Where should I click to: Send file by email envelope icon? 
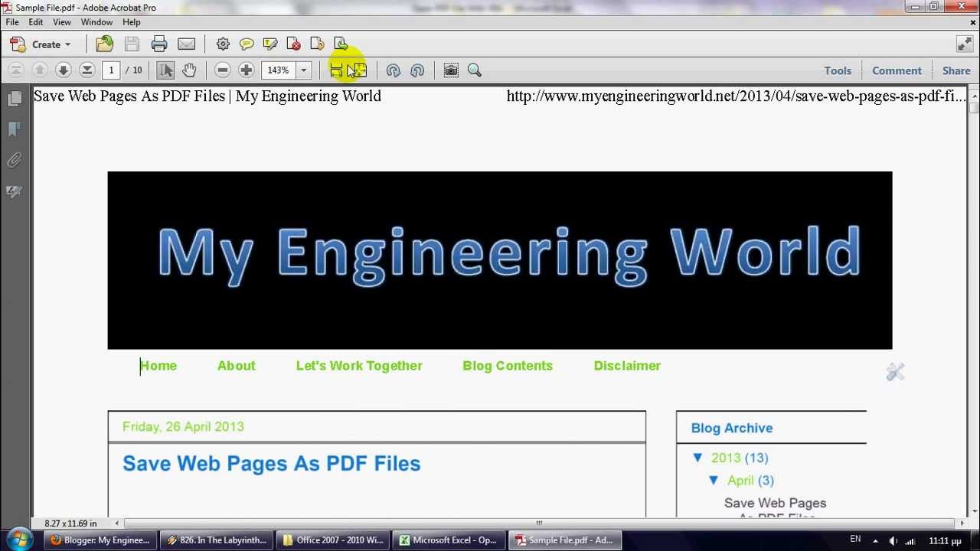coord(186,44)
